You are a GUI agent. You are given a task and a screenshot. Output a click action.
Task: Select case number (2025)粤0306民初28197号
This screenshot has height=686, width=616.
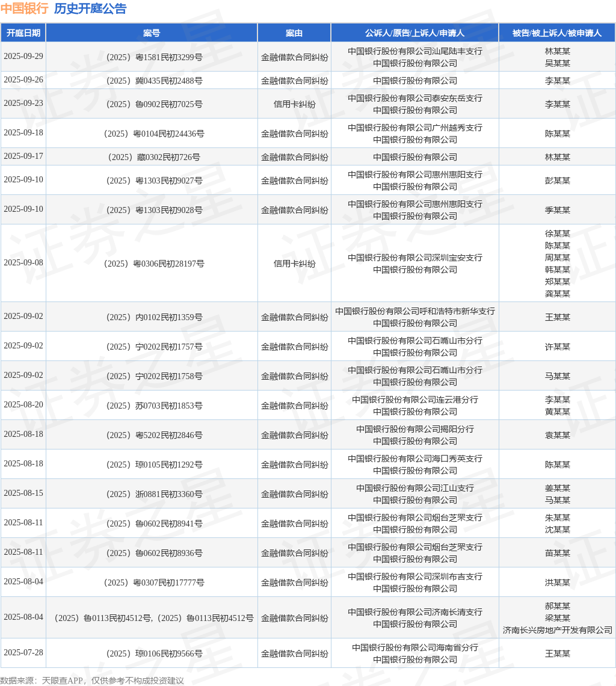click(154, 264)
